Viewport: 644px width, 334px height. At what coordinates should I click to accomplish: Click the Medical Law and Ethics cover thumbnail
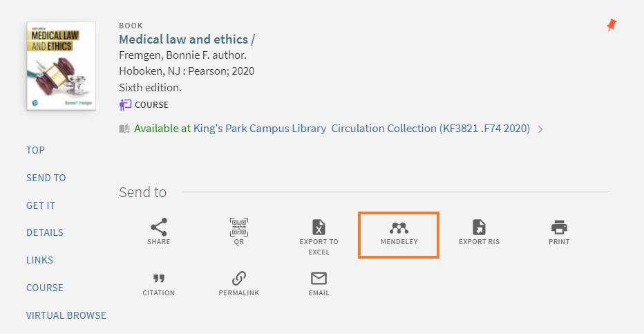pyautogui.click(x=61, y=66)
